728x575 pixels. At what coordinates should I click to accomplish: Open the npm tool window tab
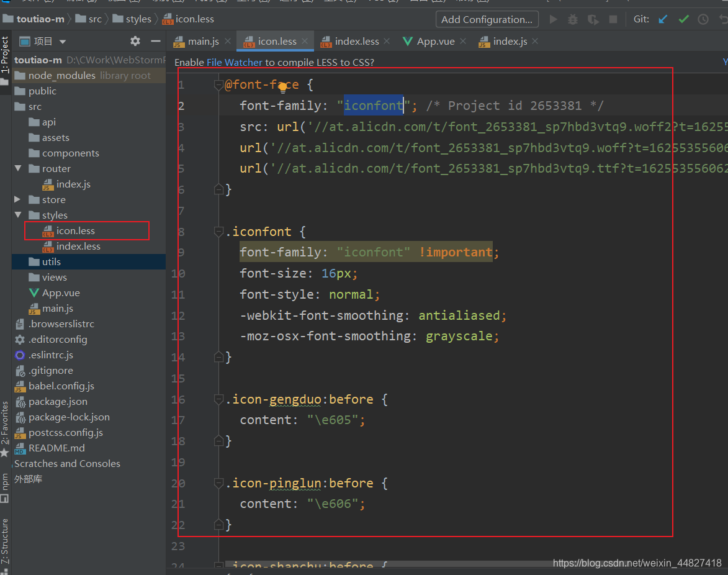point(5,487)
